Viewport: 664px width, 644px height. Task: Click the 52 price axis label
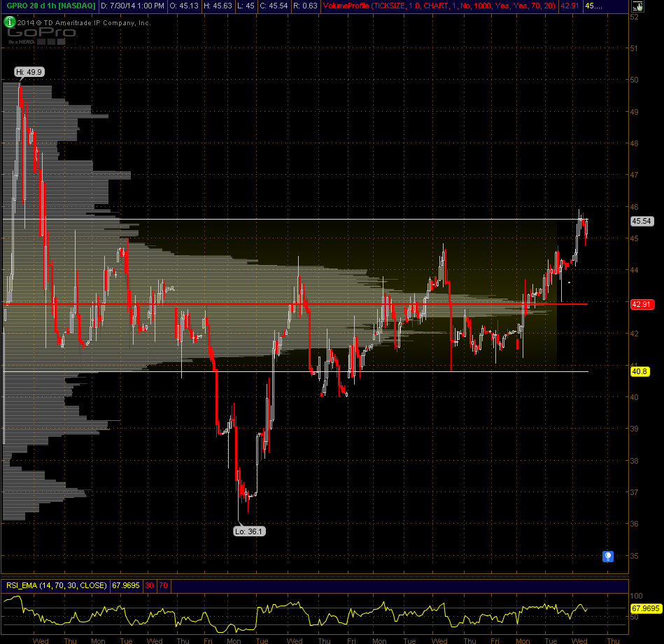coord(634,17)
